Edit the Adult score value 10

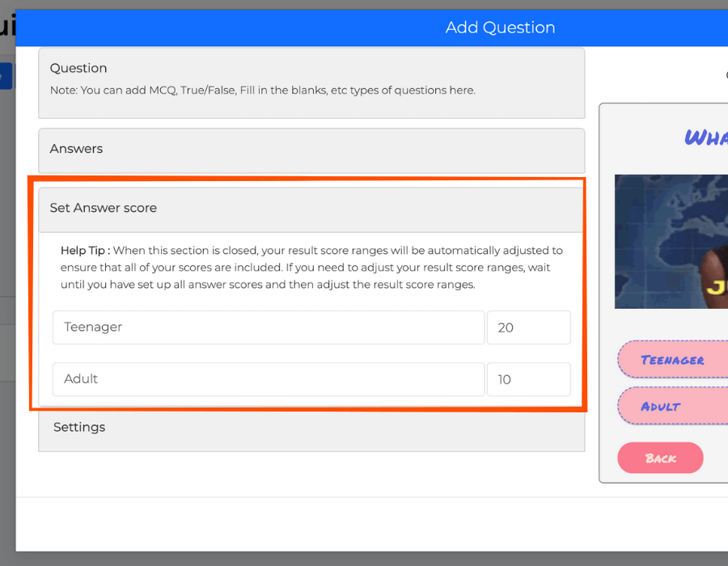click(x=528, y=379)
